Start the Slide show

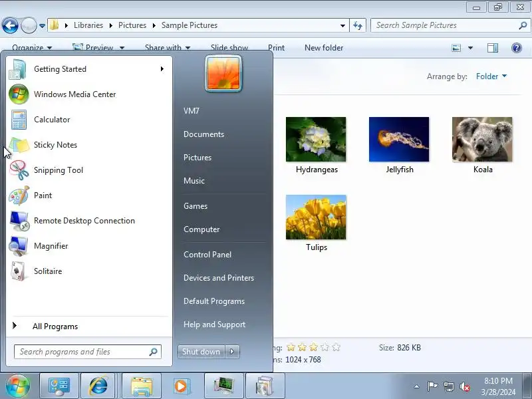(229, 48)
